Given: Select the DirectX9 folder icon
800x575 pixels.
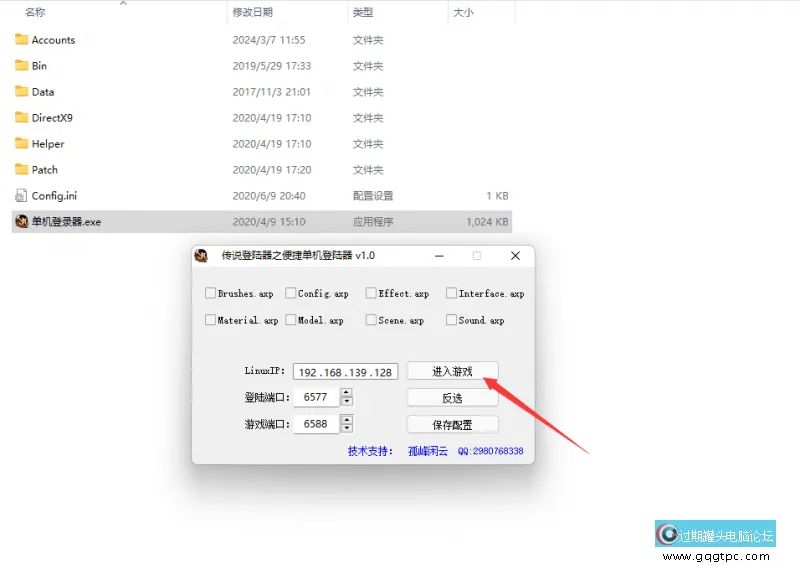Looking at the screenshot, I should click(21, 118).
